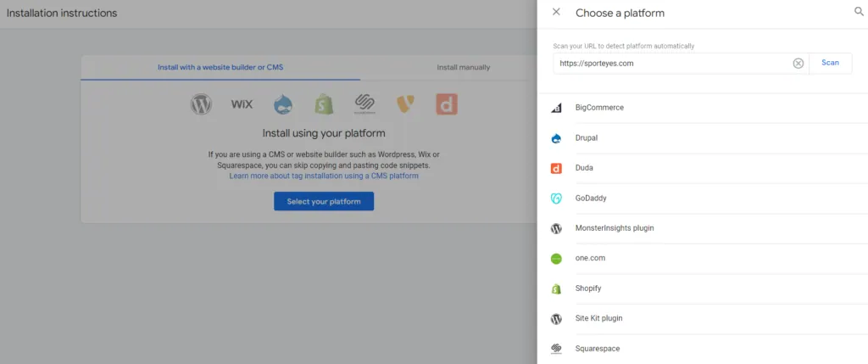Select Site Kit plugin entry

pyautogui.click(x=599, y=318)
